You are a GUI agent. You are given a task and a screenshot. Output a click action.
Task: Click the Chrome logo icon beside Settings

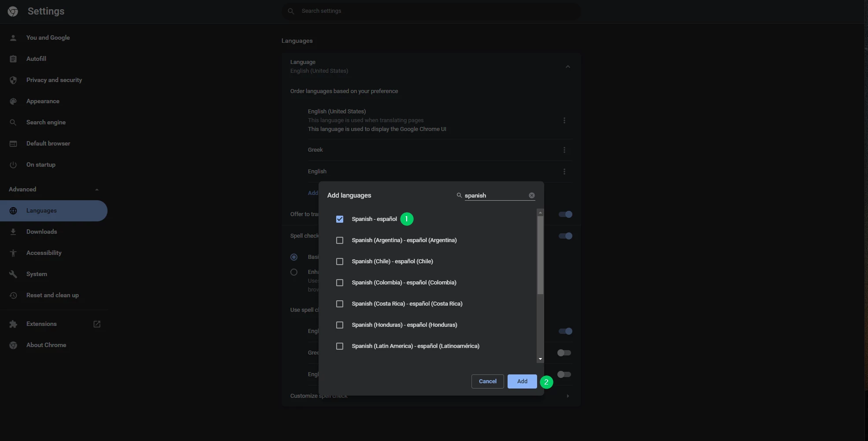click(x=13, y=11)
